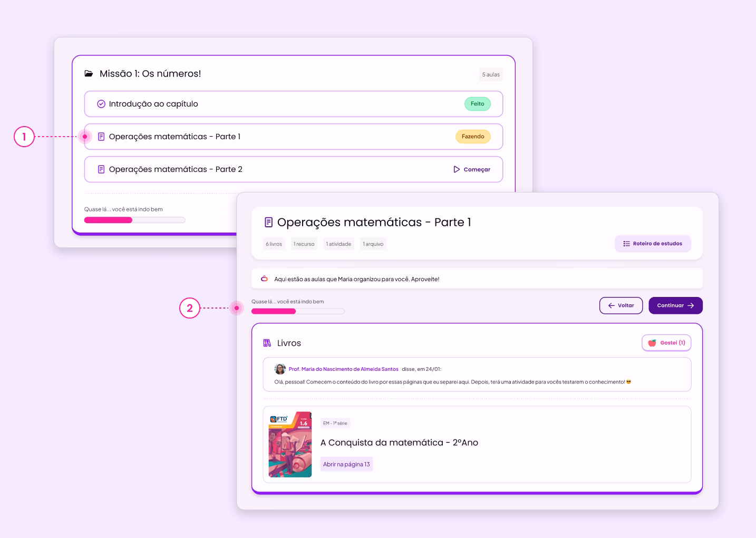The image size is (756, 538).
Task: Click the teacher's profile avatar
Action: 280,369
